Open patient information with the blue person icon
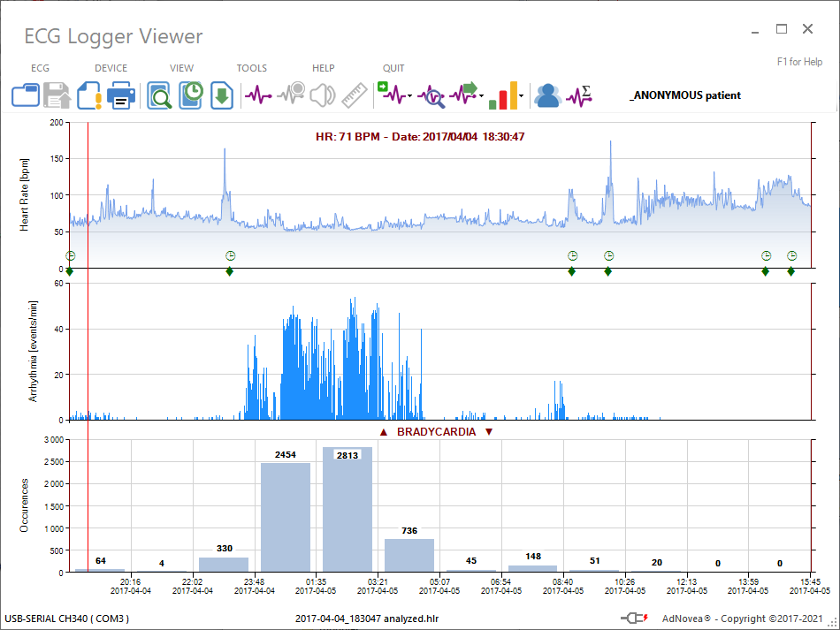This screenshot has height=630, width=840. [x=547, y=95]
